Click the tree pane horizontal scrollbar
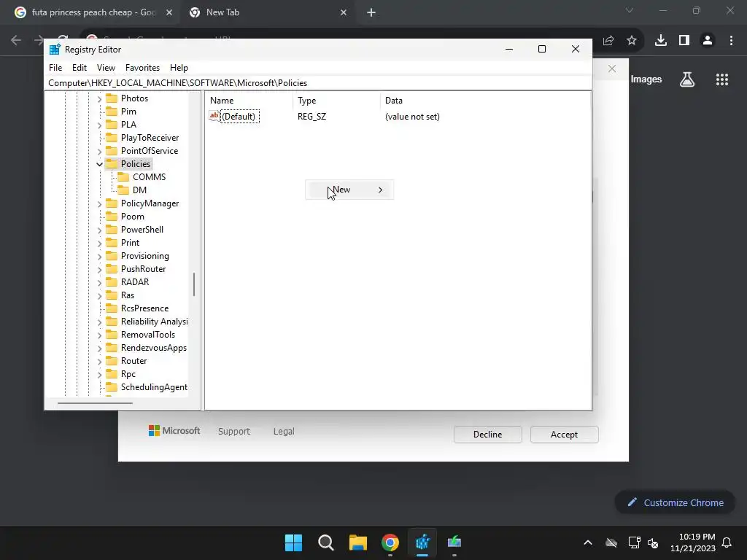This screenshot has width=747, height=560. pos(95,403)
